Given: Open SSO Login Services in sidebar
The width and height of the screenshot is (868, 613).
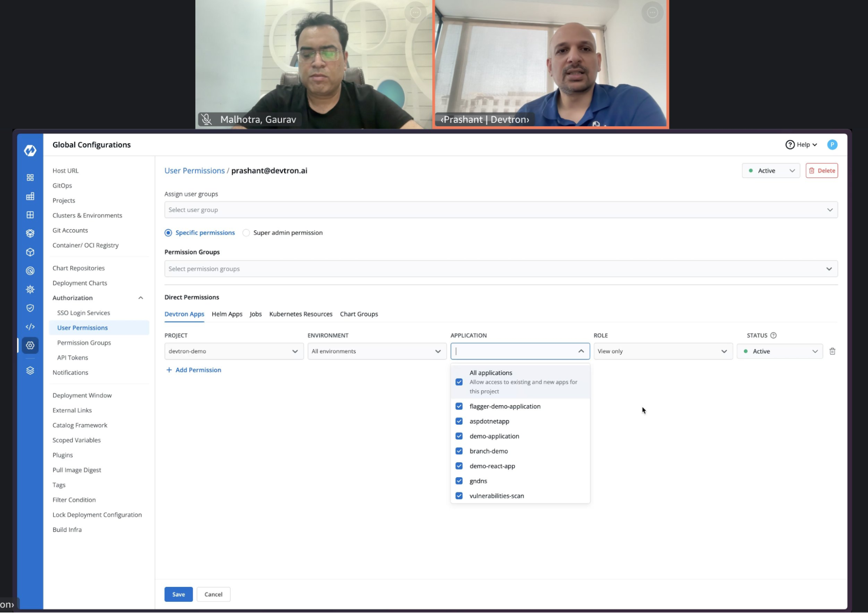Looking at the screenshot, I should 83,313.
